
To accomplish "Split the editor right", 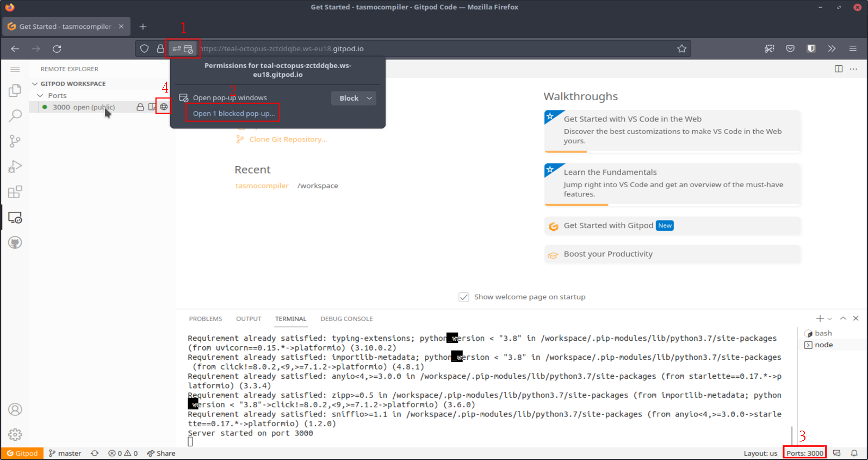I will (x=839, y=69).
